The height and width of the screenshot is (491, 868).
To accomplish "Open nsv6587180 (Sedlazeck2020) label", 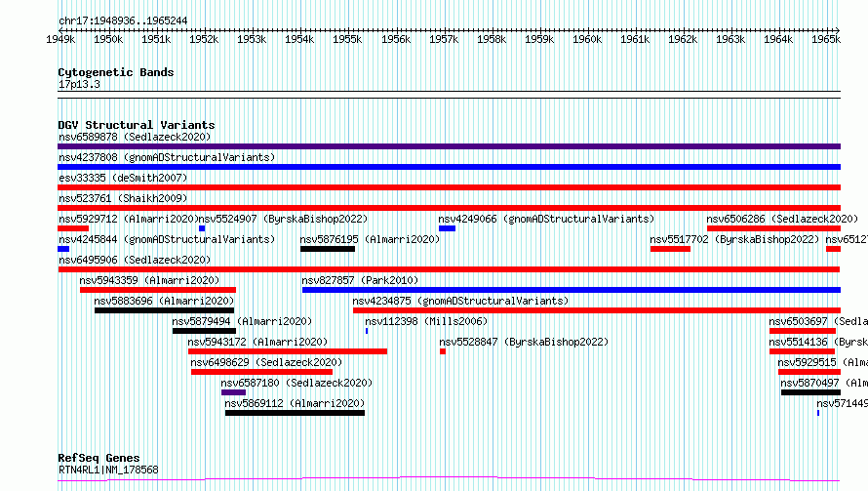I will [296, 383].
